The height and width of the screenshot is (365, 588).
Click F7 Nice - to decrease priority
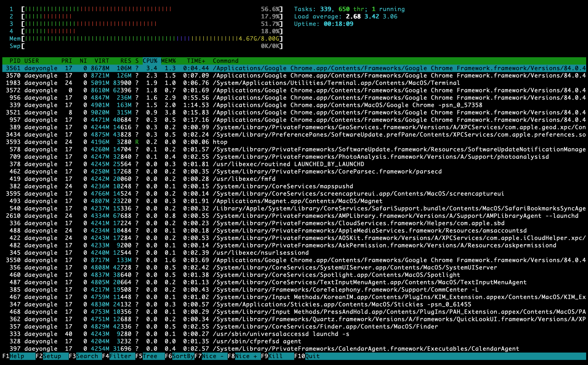click(212, 356)
